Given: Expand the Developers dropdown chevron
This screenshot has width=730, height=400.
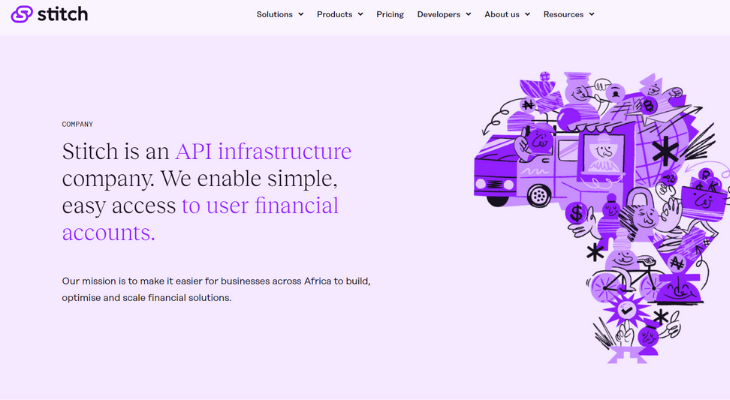Looking at the screenshot, I should pos(468,14).
